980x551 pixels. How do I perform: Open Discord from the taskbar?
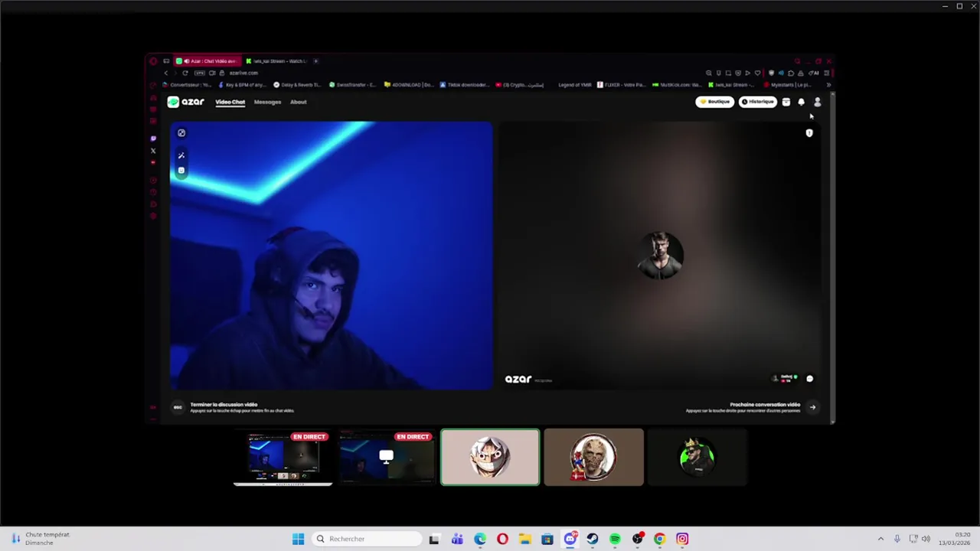pos(570,539)
